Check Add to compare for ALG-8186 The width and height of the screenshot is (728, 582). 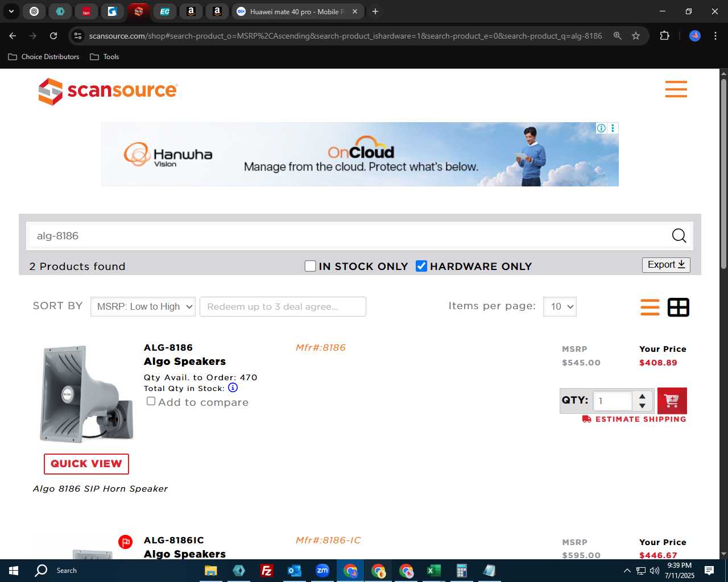151,401
